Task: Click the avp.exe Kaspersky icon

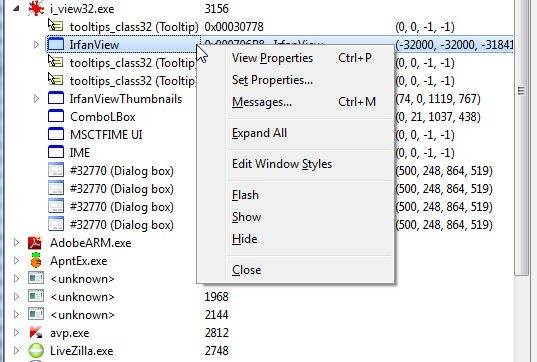Action: click(x=36, y=333)
